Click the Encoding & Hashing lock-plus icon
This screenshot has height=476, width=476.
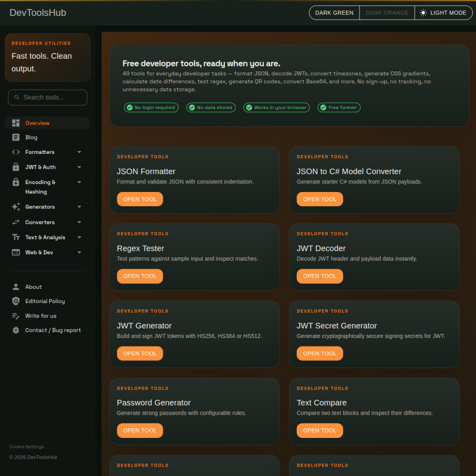point(16,182)
